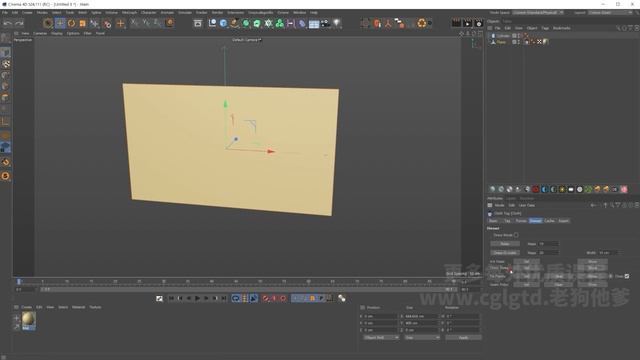Click the Snap enable icon in left palette
The image size is (640, 360).
(5, 162)
